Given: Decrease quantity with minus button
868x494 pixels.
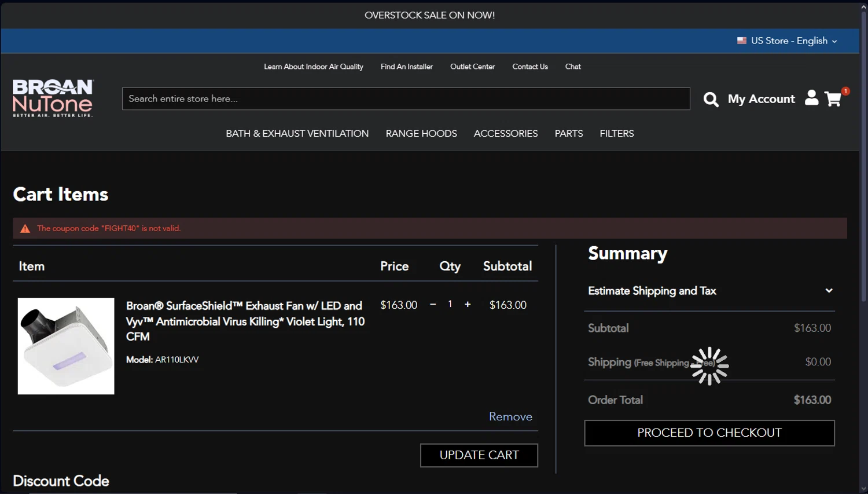Looking at the screenshot, I should click(433, 305).
